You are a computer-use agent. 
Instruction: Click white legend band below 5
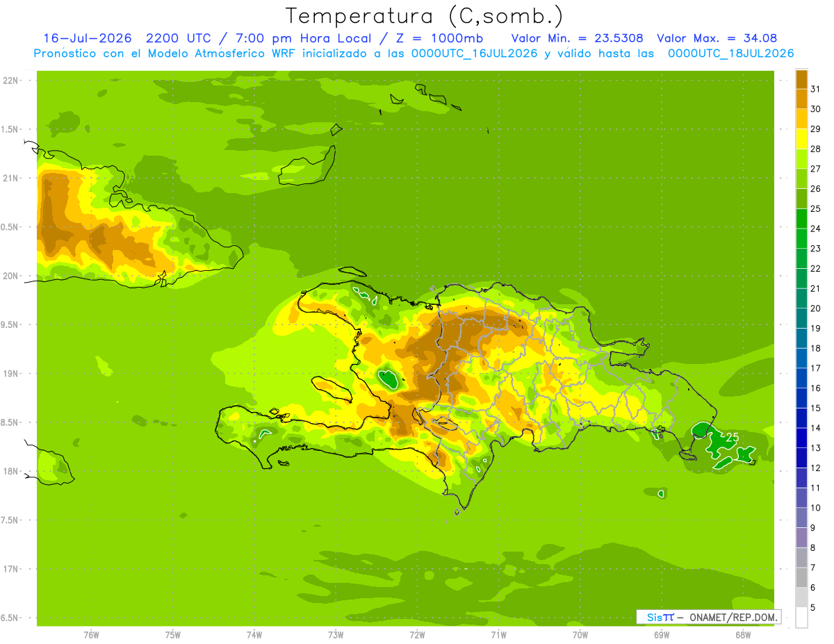click(x=801, y=617)
